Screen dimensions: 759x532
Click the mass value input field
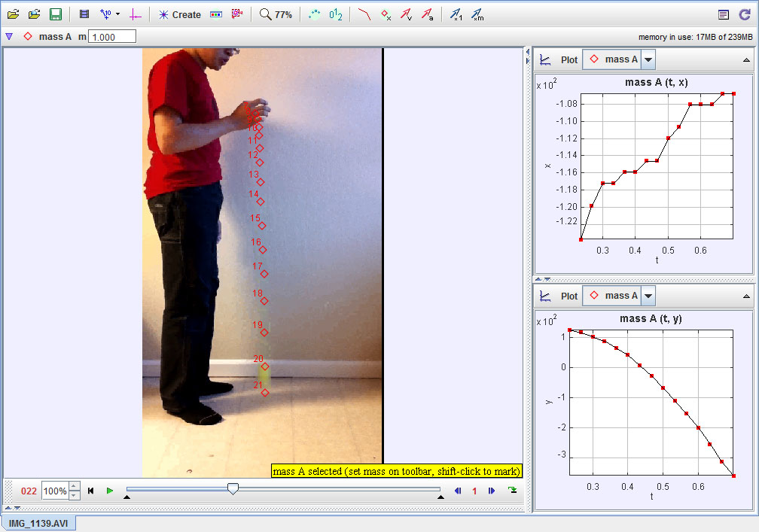tap(110, 35)
